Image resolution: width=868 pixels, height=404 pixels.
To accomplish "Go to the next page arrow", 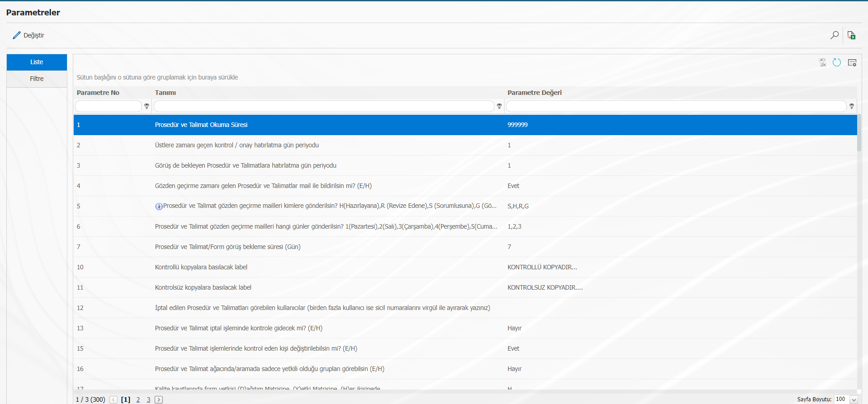I will pos(159,399).
